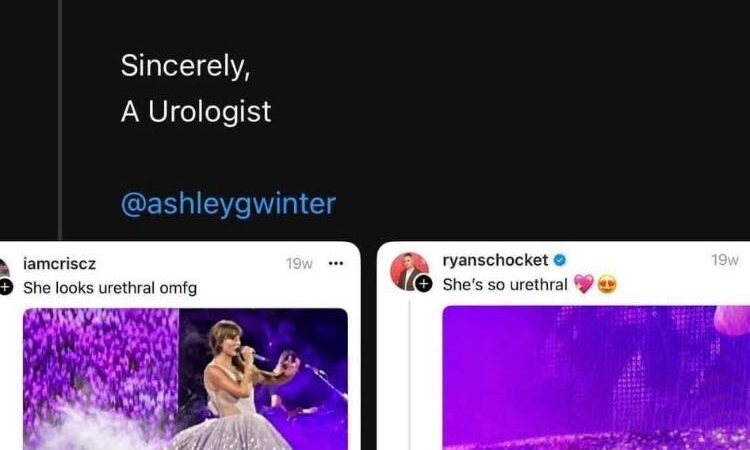Screen dimensions: 750x450
Task: Click the heart-eyes emoji in caption
Action: [x=607, y=285]
